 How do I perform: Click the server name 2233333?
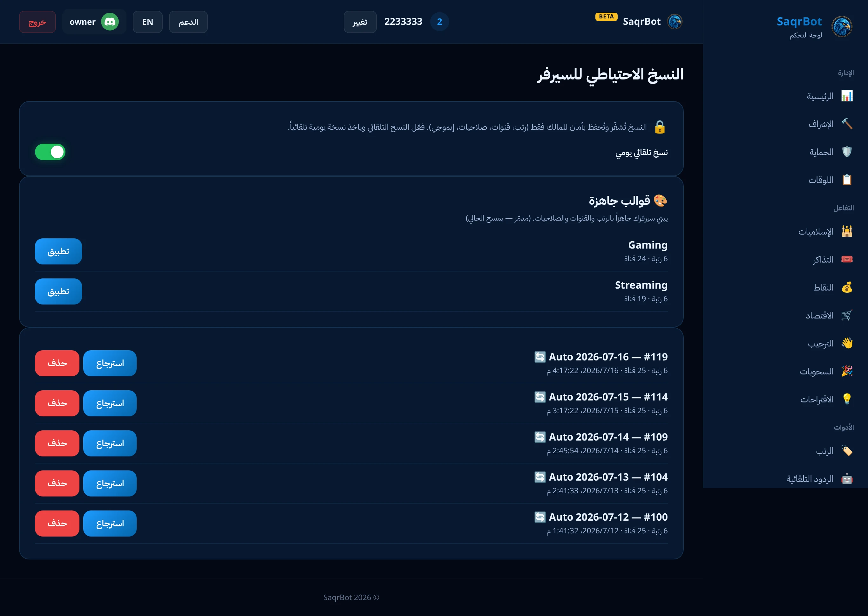403,22
